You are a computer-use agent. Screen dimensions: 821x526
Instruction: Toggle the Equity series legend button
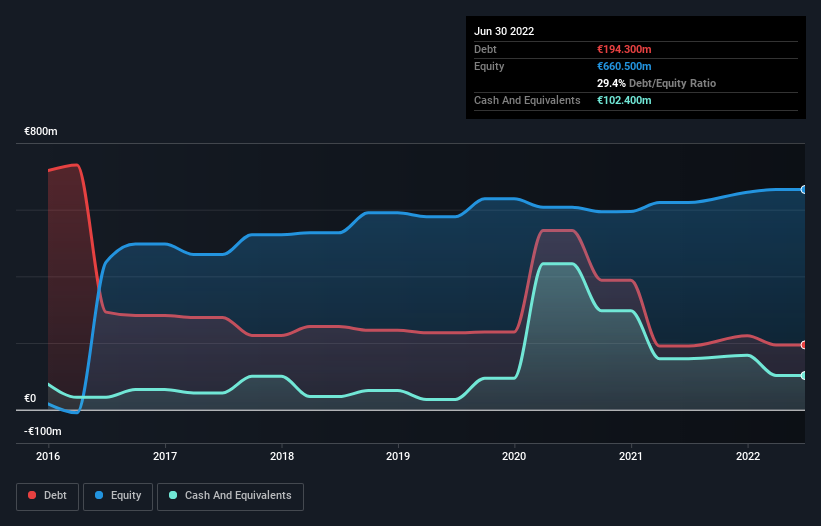[118, 496]
